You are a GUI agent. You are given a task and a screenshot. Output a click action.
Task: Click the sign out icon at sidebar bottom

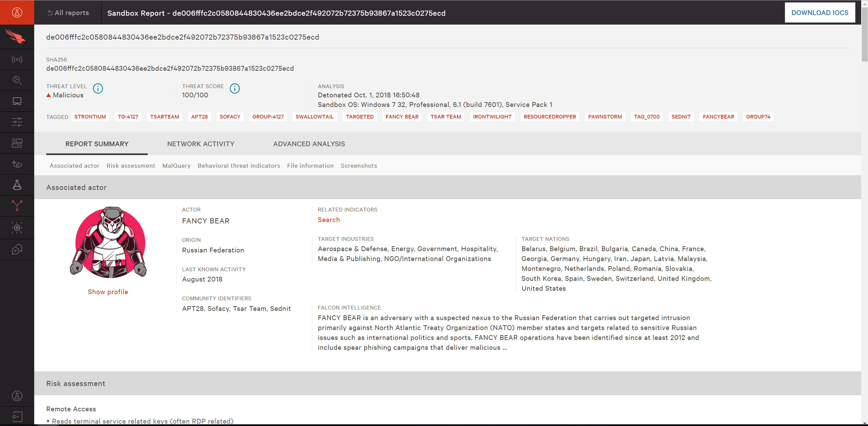click(x=17, y=416)
